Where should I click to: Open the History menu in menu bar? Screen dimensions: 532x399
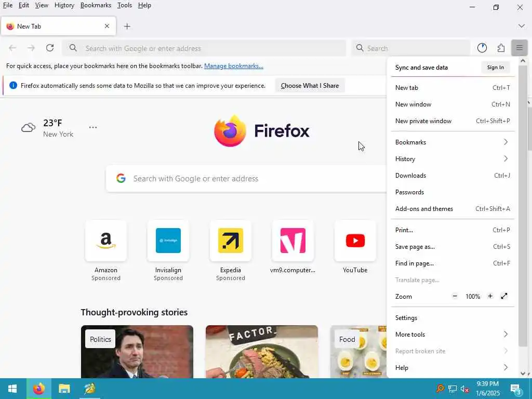tap(64, 5)
